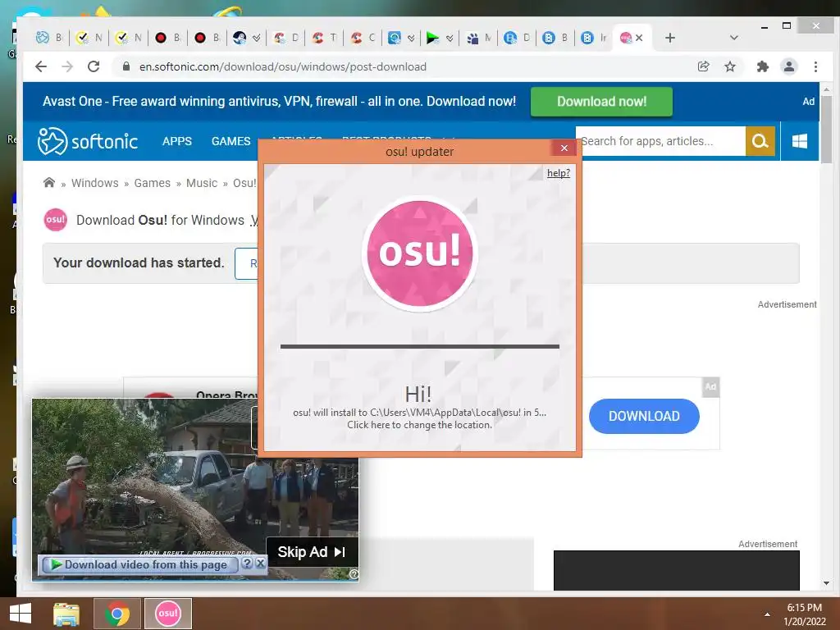The width and height of the screenshot is (840, 630).
Task: Open the Windows Start button
Action: point(21,614)
